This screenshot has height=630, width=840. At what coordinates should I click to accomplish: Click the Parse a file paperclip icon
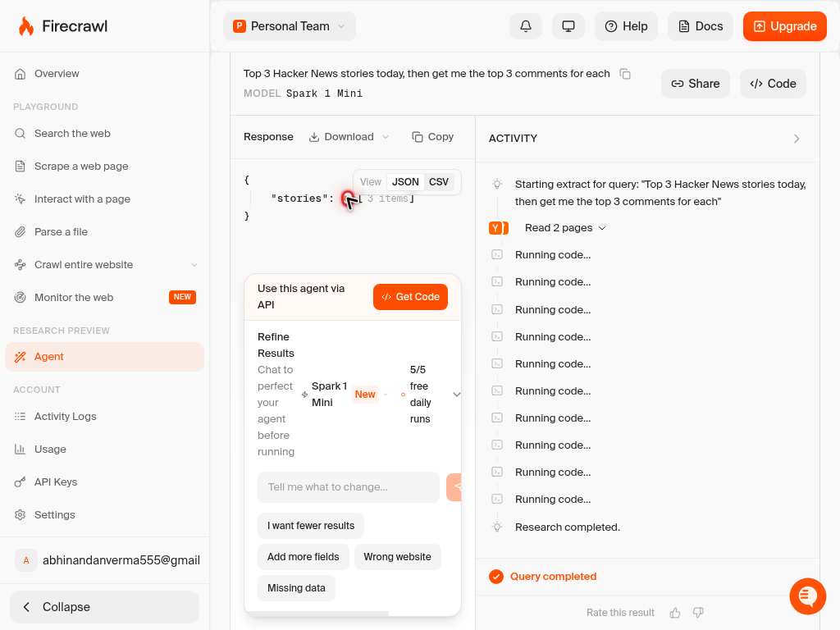click(x=20, y=231)
